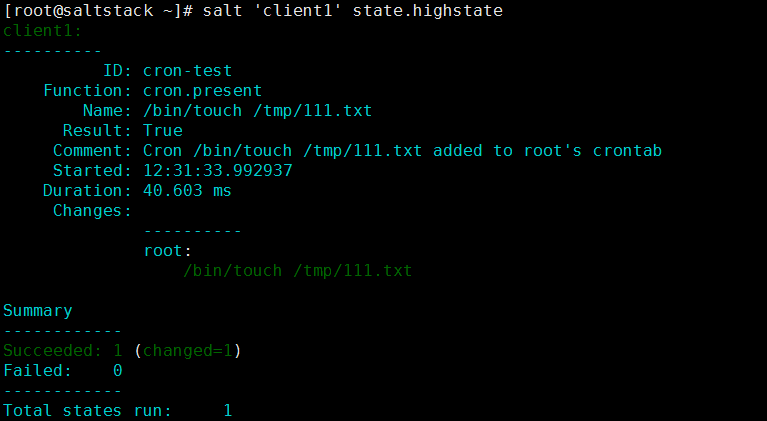Click the changed=1 text

pyautogui.click(x=187, y=351)
